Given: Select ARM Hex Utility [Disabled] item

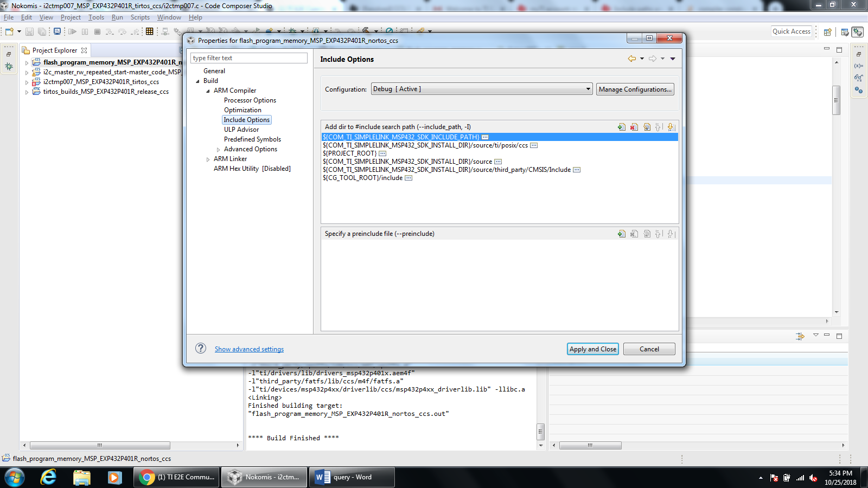Looking at the screenshot, I should tap(252, 169).
